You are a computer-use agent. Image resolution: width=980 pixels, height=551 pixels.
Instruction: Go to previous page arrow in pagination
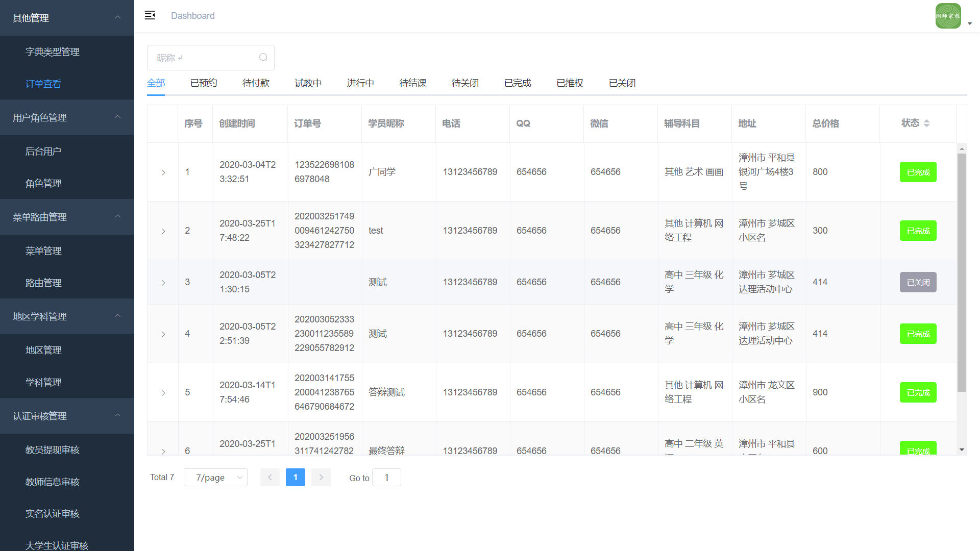[x=269, y=477]
